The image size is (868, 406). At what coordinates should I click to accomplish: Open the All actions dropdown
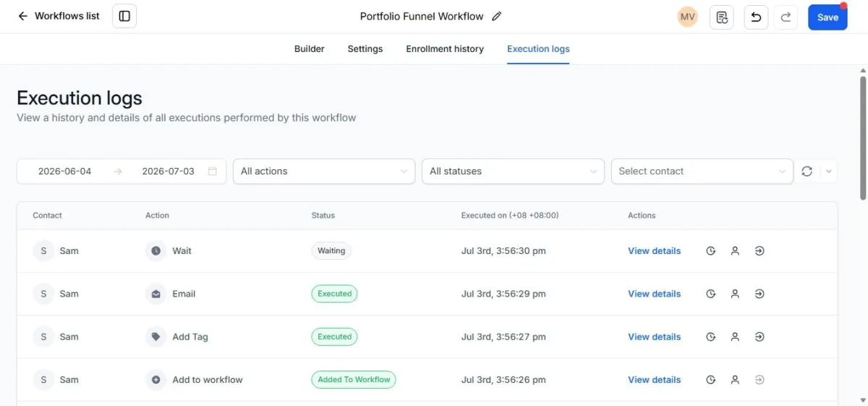click(x=324, y=172)
